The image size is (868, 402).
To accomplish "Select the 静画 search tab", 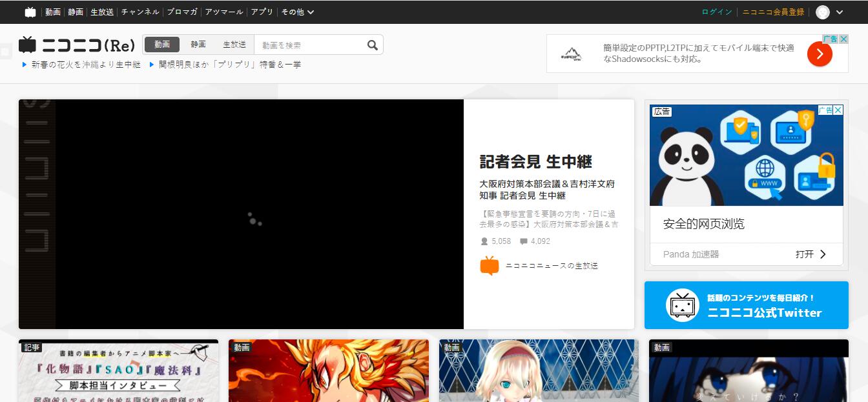I will click(x=198, y=45).
